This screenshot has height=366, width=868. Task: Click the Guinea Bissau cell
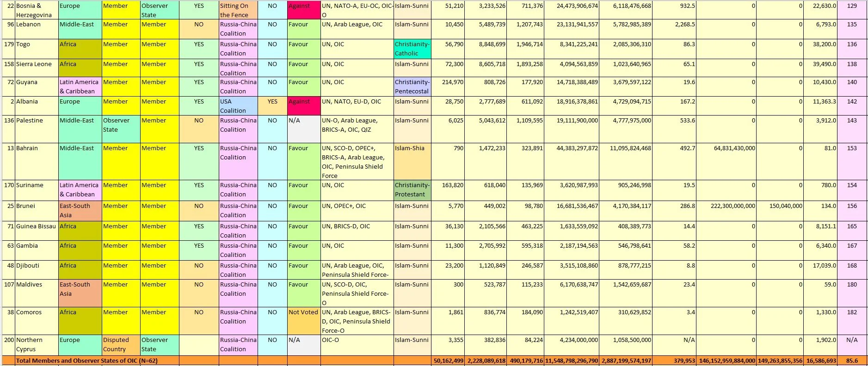coord(37,231)
